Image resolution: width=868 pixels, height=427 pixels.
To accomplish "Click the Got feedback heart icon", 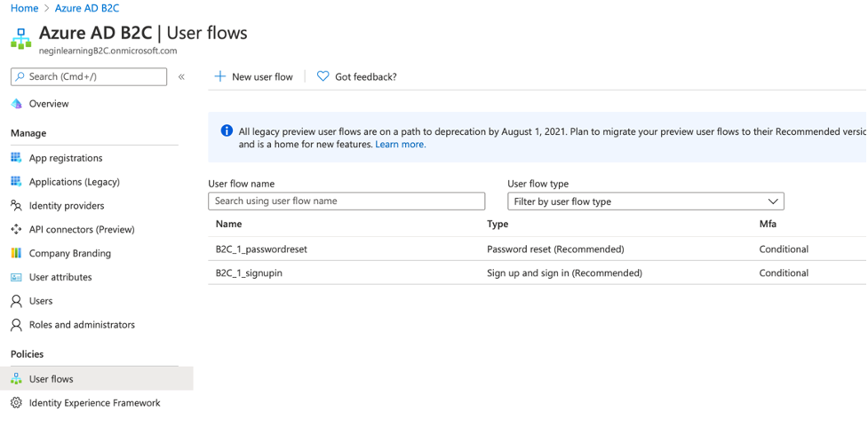I will pyautogui.click(x=323, y=77).
